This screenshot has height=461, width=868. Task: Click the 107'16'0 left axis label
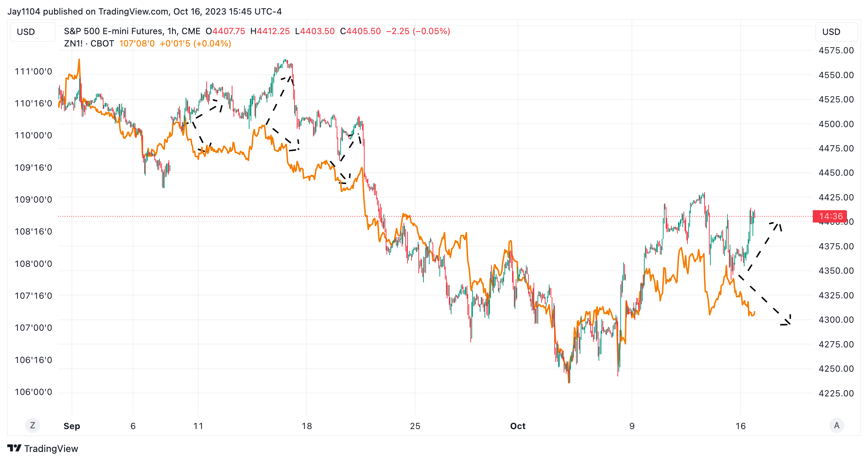point(33,296)
